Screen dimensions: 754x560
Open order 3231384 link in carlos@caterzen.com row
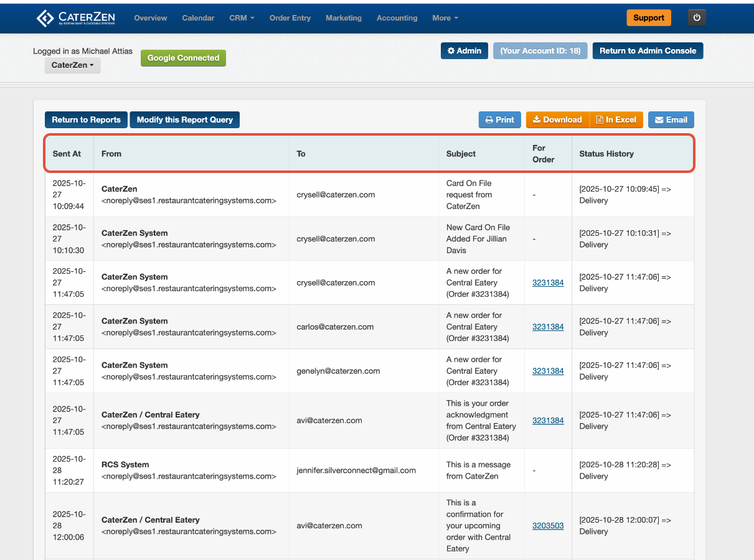[548, 327]
